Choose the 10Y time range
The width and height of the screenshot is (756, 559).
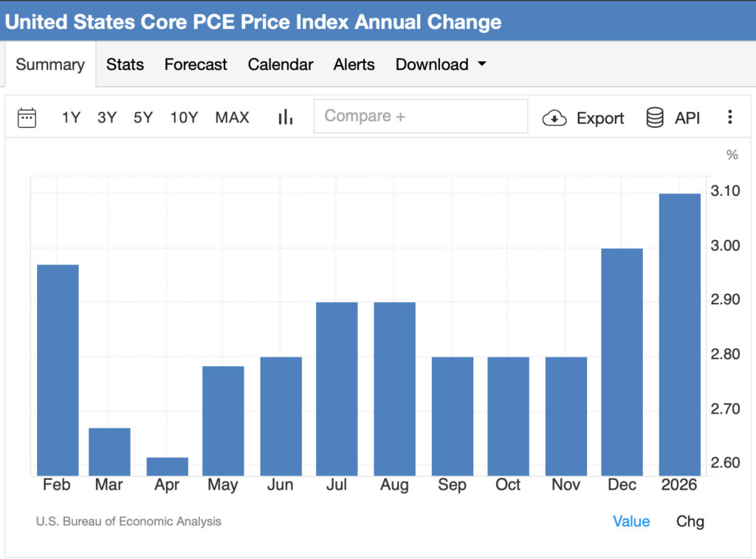[184, 117]
